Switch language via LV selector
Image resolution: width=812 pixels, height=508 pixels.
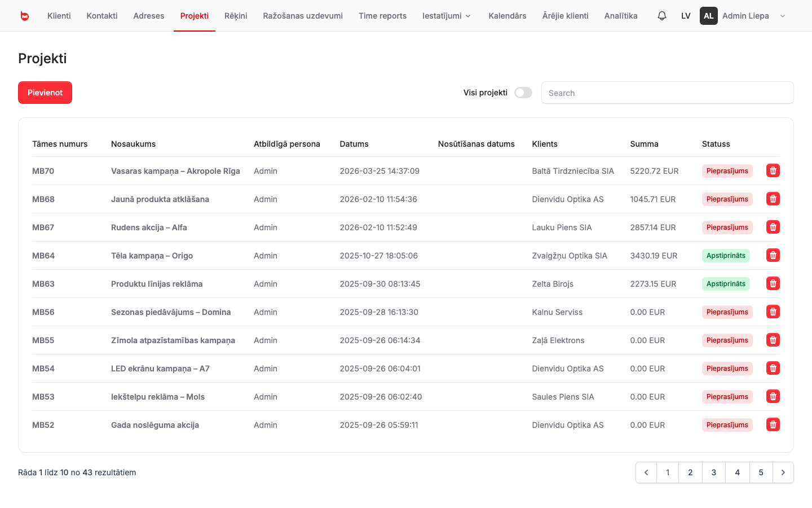coord(686,16)
